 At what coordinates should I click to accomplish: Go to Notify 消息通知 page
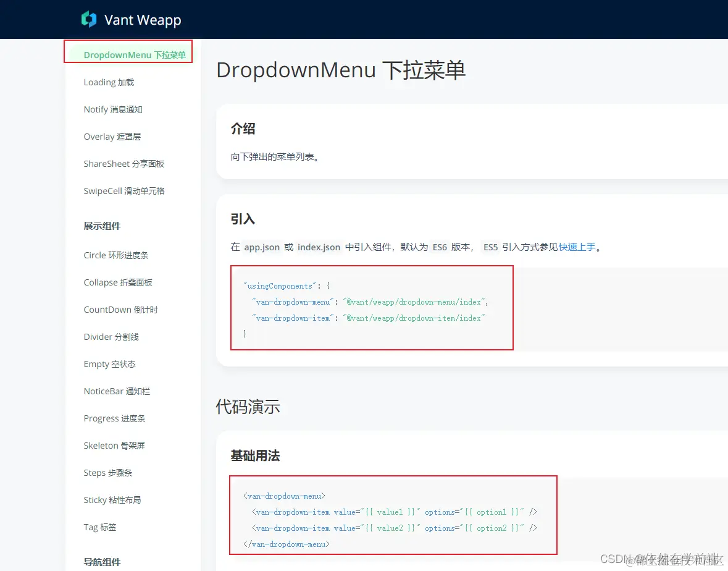point(113,109)
